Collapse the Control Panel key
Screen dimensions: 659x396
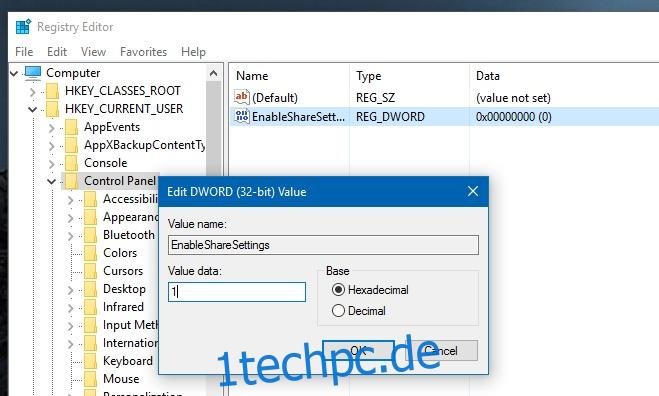point(52,182)
